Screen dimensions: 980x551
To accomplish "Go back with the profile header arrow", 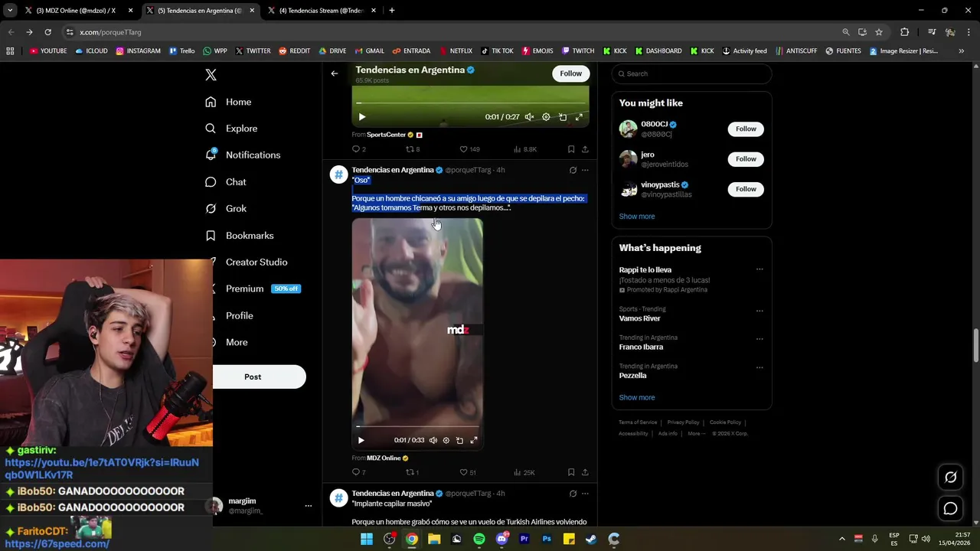I will click(335, 73).
